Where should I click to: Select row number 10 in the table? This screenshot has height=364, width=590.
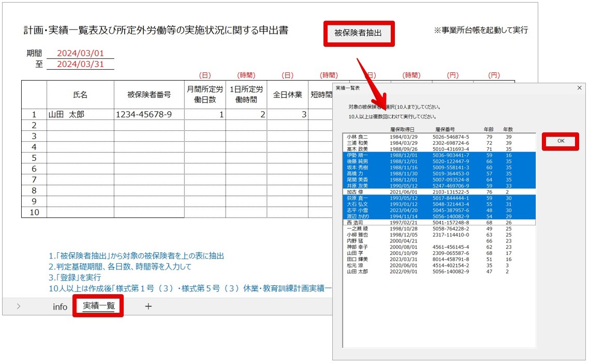[34, 213]
